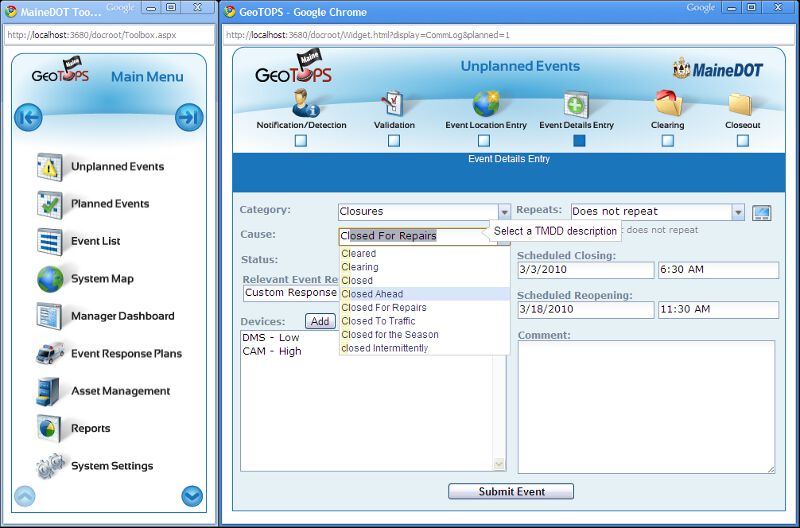800x528 pixels.
Task: Click the Main Menu back arrow
Action: 28,117
